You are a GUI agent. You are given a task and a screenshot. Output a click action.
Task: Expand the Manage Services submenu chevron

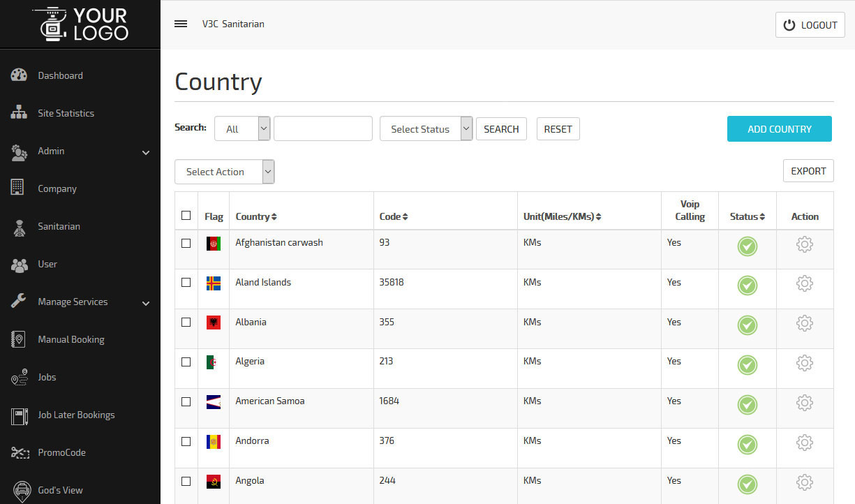tap(146, 303)
